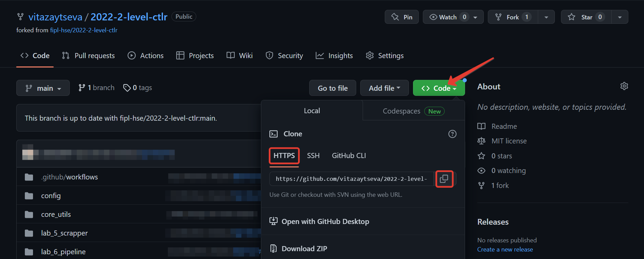The width and height of the screenshot is (644, 259).
Task: Open the fipl-hse/2022-2-level-ctlr upstream link
Action: [x=84, y=30]
